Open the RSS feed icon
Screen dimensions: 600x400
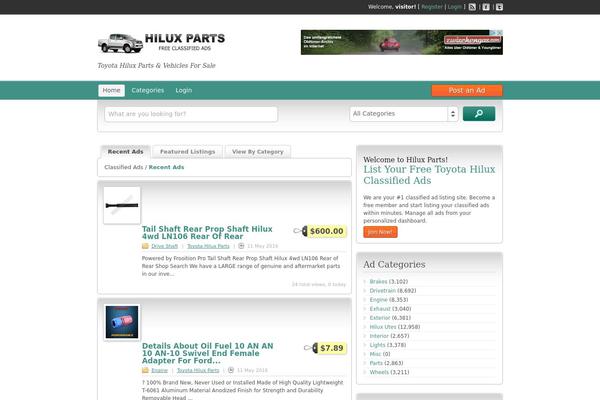click(472, 7)
